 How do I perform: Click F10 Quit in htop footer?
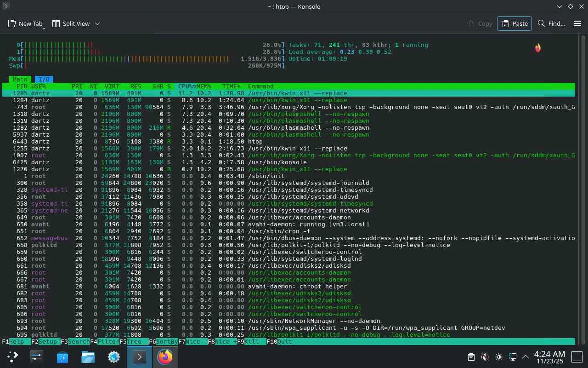point(279,342)
